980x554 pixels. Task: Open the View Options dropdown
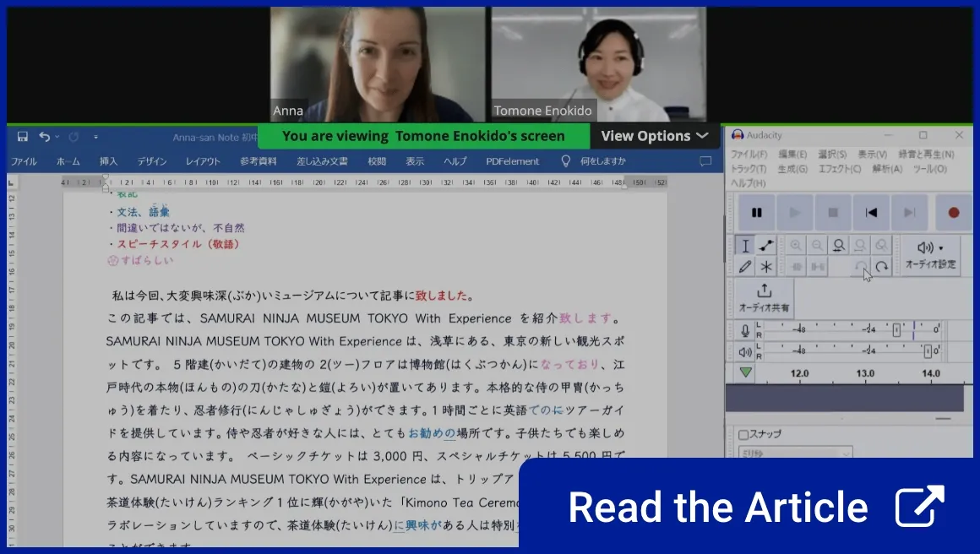pos(655,136)
